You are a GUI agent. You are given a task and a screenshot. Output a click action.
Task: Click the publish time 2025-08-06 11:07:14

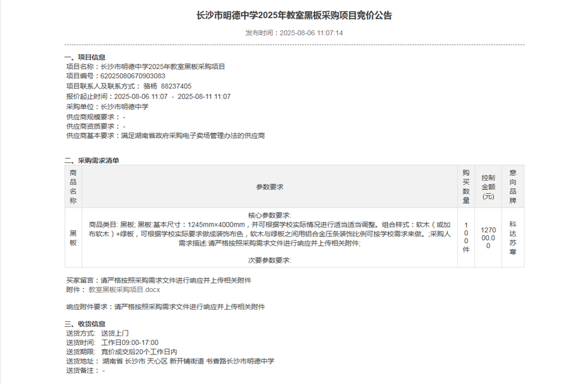tap(312, 33)
